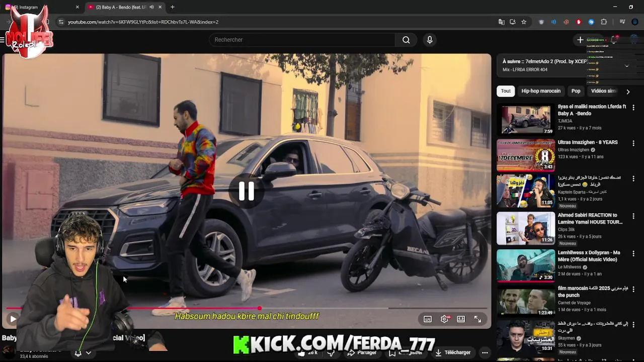Click the Mix - LFRDA ERROR 404 playlist text
Image resolution: width=644 pixels, height=362 pixels.
click(525, 70)
